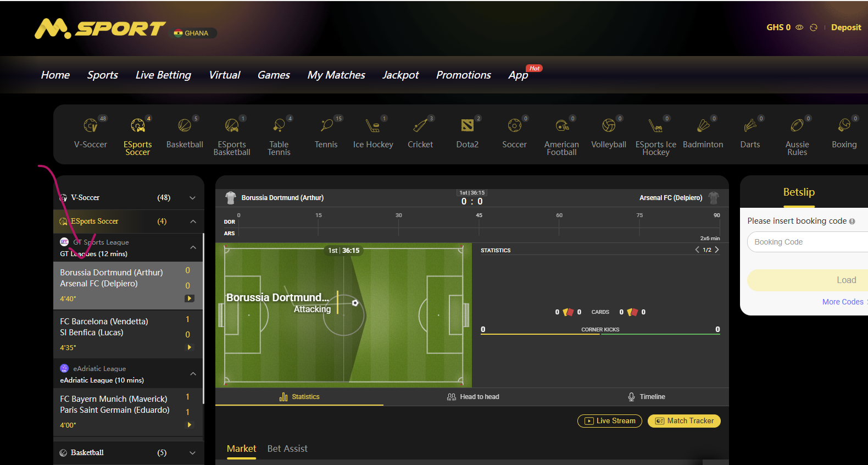Choose the Basketball sport icon

coord(185,125)
